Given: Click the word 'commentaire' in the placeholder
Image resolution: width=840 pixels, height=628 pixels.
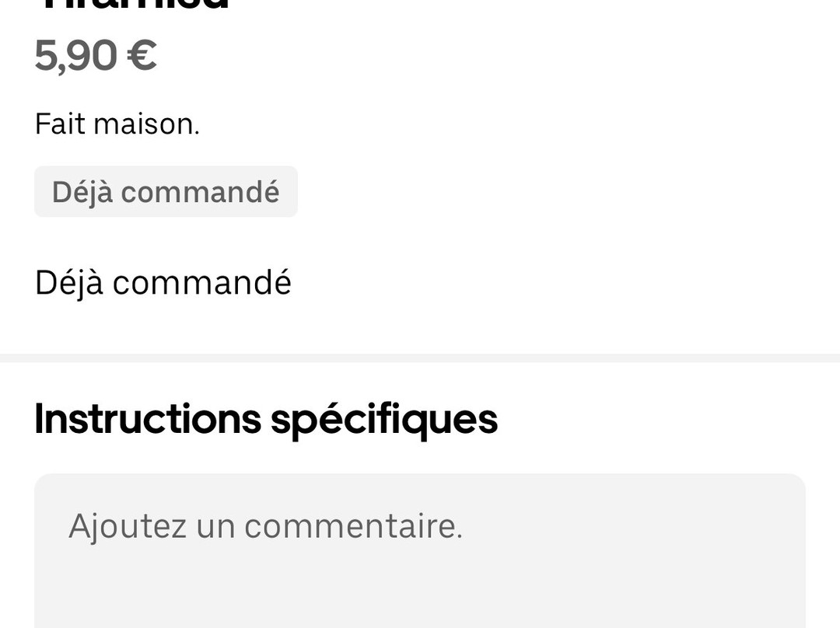Looking at the screenshot, I should (353, 526).
